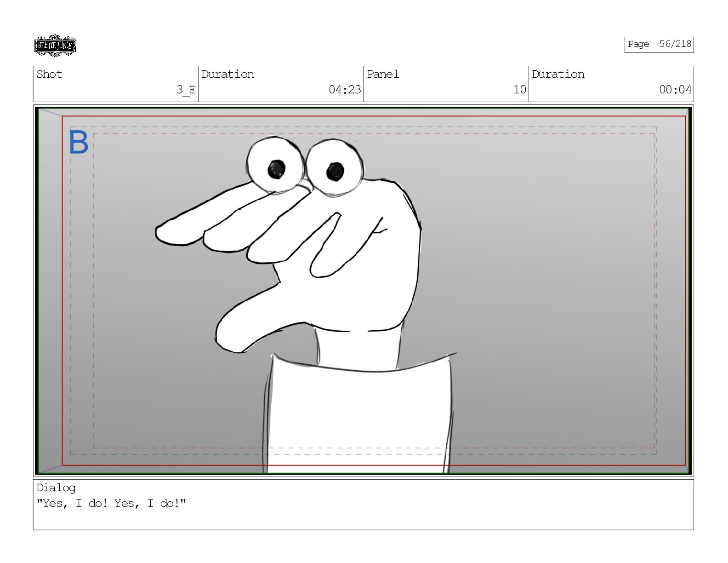Click the Beetlejuice logo in the header
The width and height of the screenshot is (728, 563).
[x=55, y=46]
